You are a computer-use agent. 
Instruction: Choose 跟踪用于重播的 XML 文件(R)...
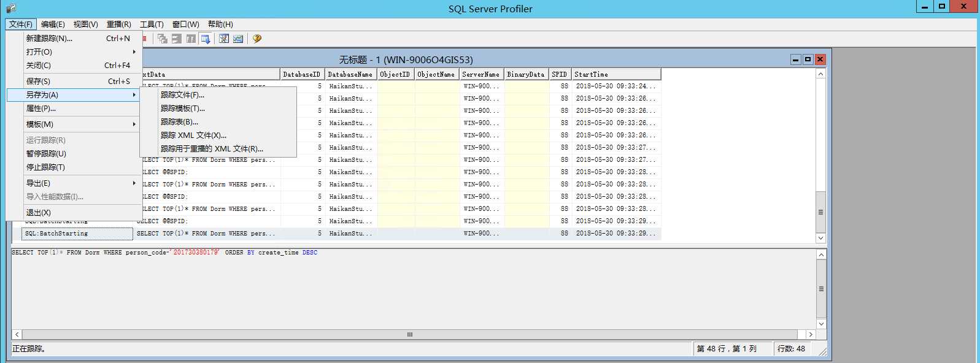pos(218,149)
